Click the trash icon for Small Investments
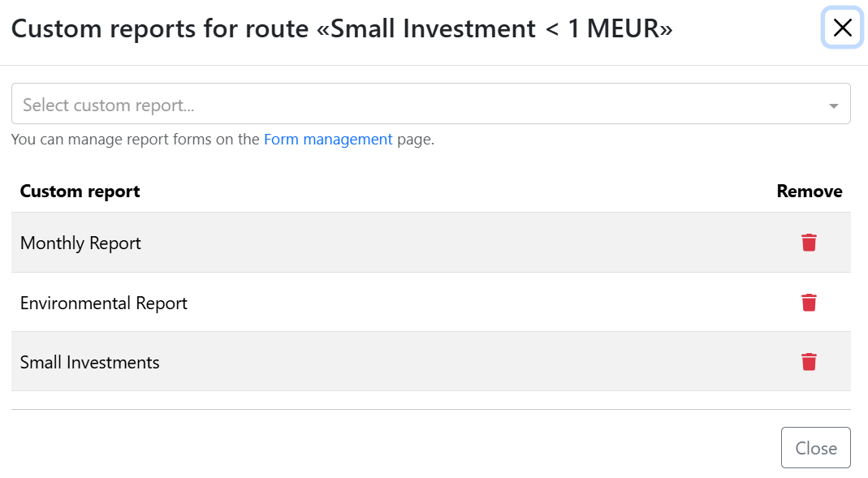This screenshot has height=478, width=868. (x=809, y=362)
